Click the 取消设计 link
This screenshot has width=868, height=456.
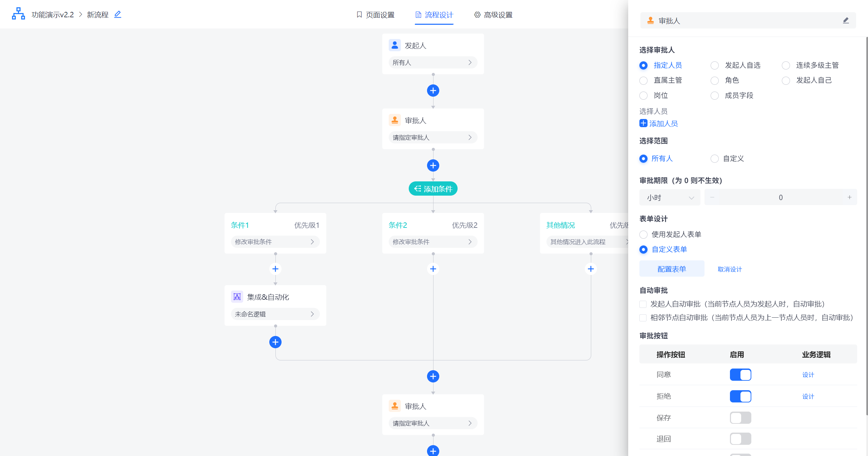pos(730,269)
